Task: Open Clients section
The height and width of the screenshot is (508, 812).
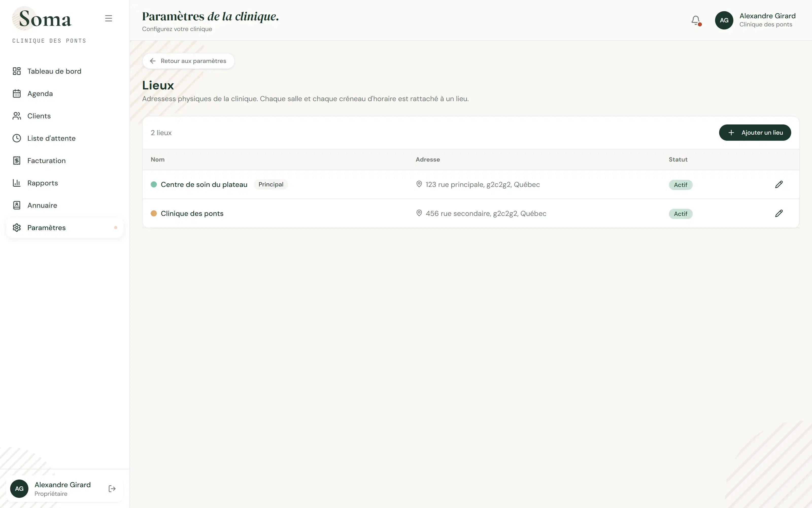Action: [x=64, y=116]
